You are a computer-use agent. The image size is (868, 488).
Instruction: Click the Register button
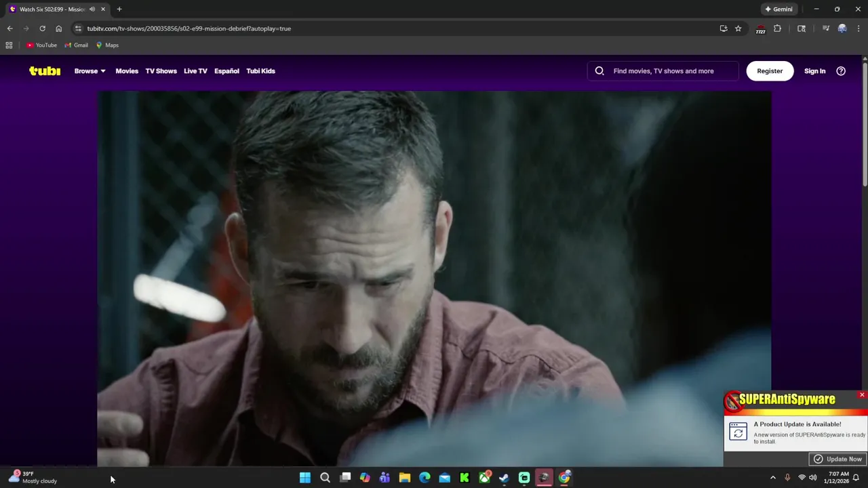(x=770, y=70)
